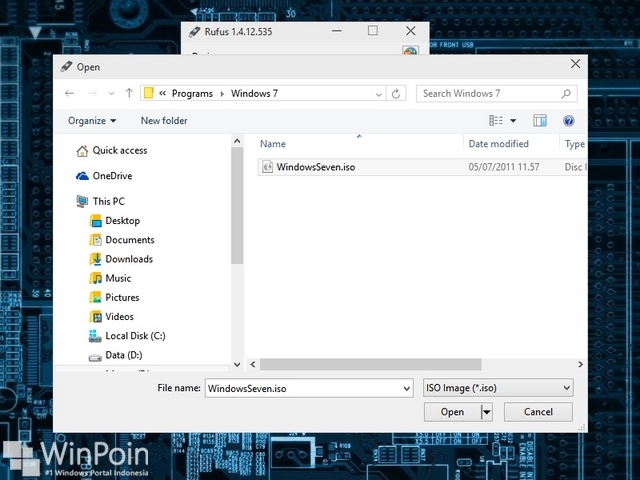Select Windows 7 in the address path

[x=254, y=93]
